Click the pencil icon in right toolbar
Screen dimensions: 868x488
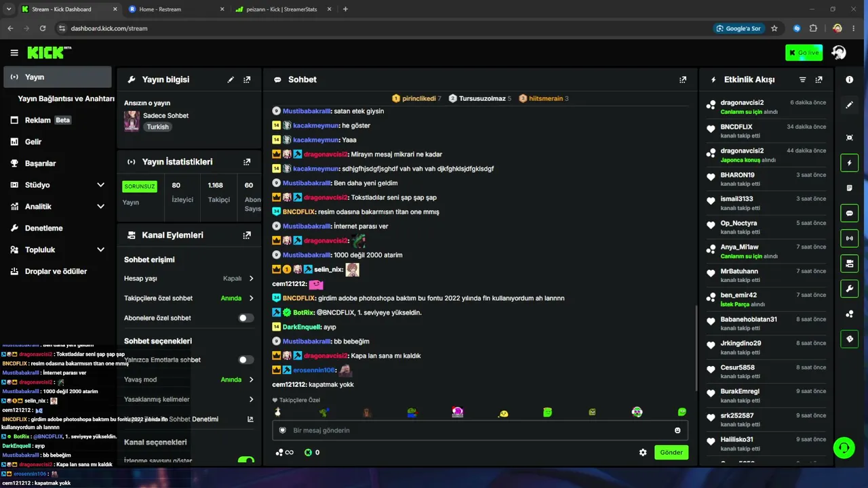click(x=850, y=105)
